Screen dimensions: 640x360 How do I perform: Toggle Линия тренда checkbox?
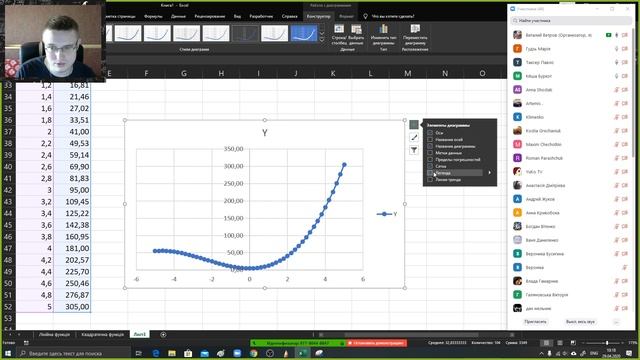pos(430,180)
